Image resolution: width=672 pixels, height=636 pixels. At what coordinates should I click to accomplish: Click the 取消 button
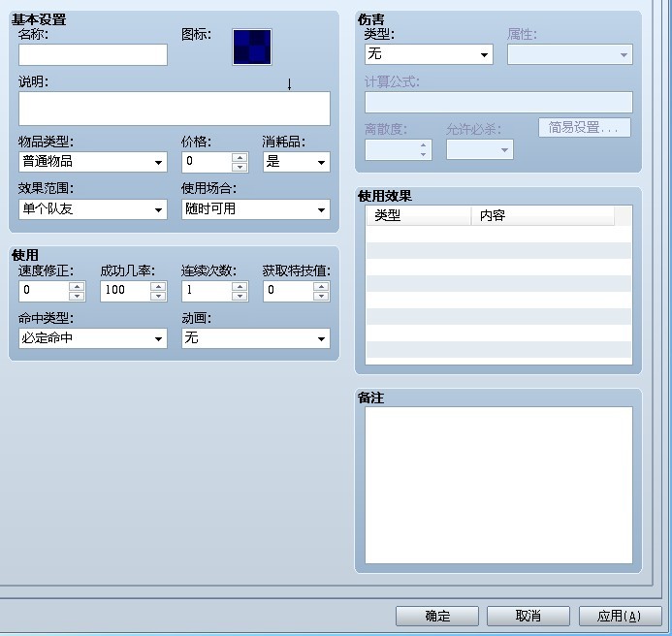pos(528,616)
